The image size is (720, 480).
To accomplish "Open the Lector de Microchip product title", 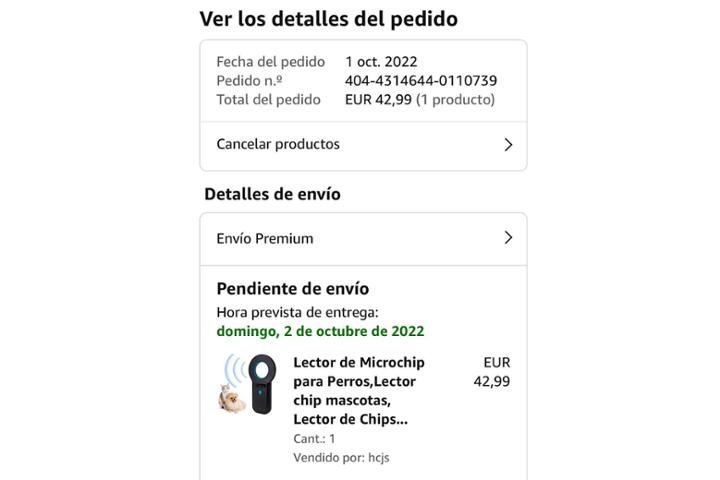I will click(359, 390).
